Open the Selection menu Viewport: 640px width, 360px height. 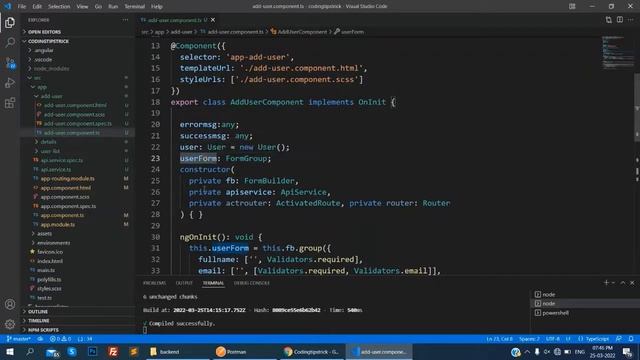(59, 6)
